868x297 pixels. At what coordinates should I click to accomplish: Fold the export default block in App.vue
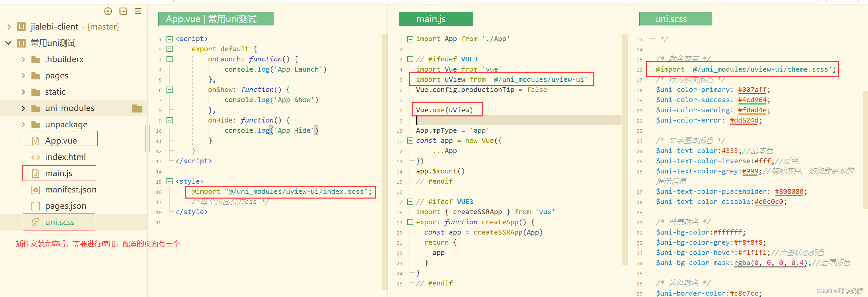(x=170, y=49)
